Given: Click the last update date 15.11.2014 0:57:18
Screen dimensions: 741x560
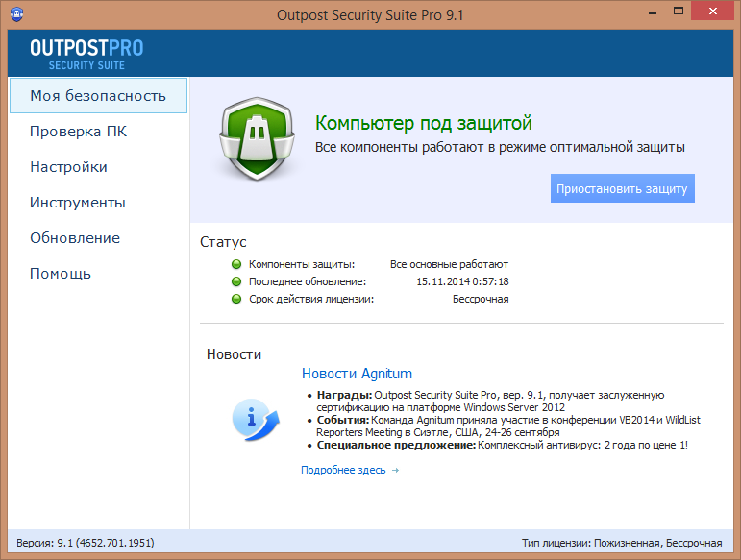Looking at the screenshot, I should click(462, 281).
